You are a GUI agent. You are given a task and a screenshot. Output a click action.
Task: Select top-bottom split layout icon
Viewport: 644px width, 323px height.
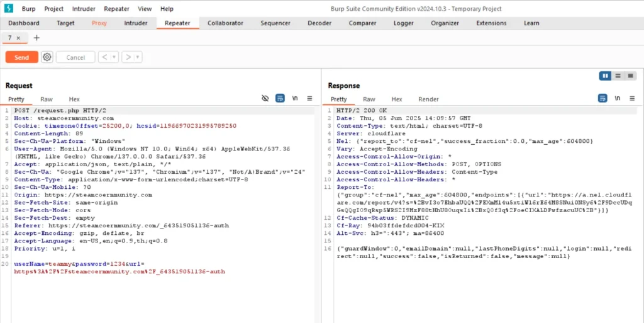pos(618,76)
